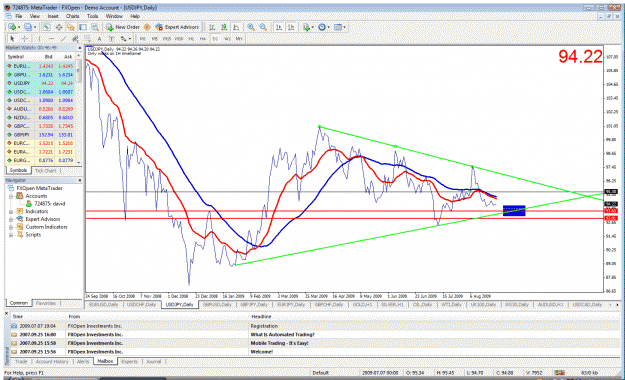Open the Profiles dropdown arrow
This screenshot has height=380, width=625.
35,27
